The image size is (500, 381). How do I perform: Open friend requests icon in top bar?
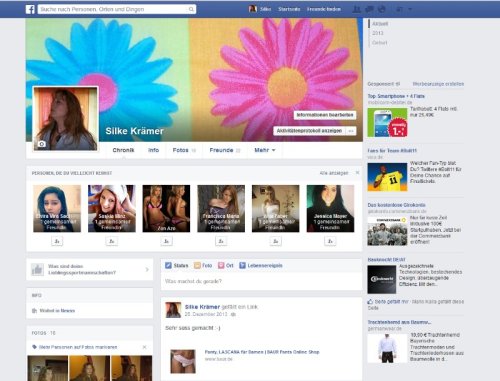pos(356,9)
